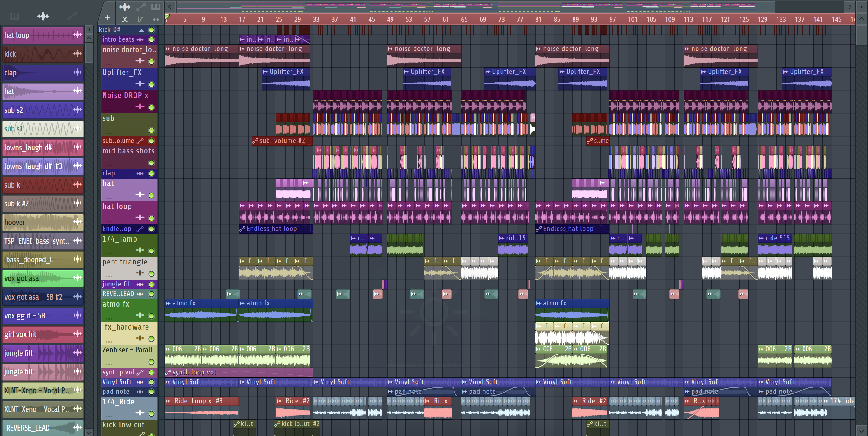Mute the sub track
The image size is (868, 436).
(152, 130)
